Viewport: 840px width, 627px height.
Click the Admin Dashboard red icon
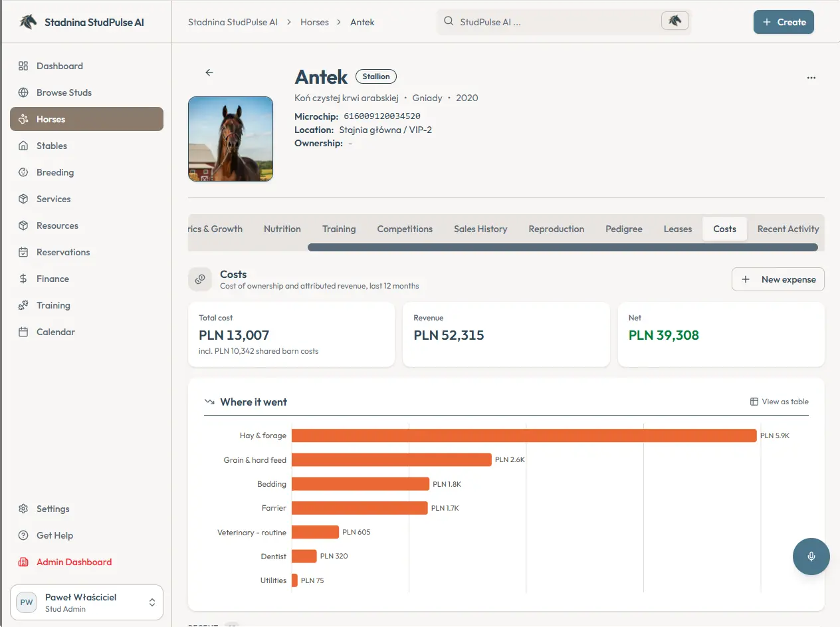tap(23, 562)
